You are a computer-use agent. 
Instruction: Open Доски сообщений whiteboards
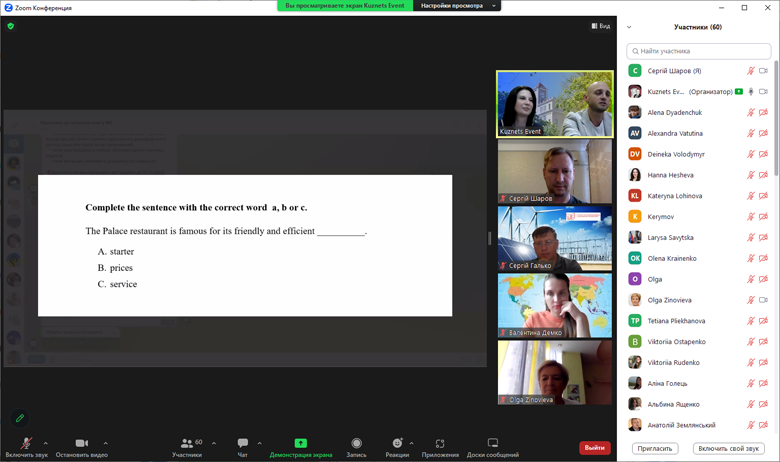pyautogui.click(x=492, y=447)
